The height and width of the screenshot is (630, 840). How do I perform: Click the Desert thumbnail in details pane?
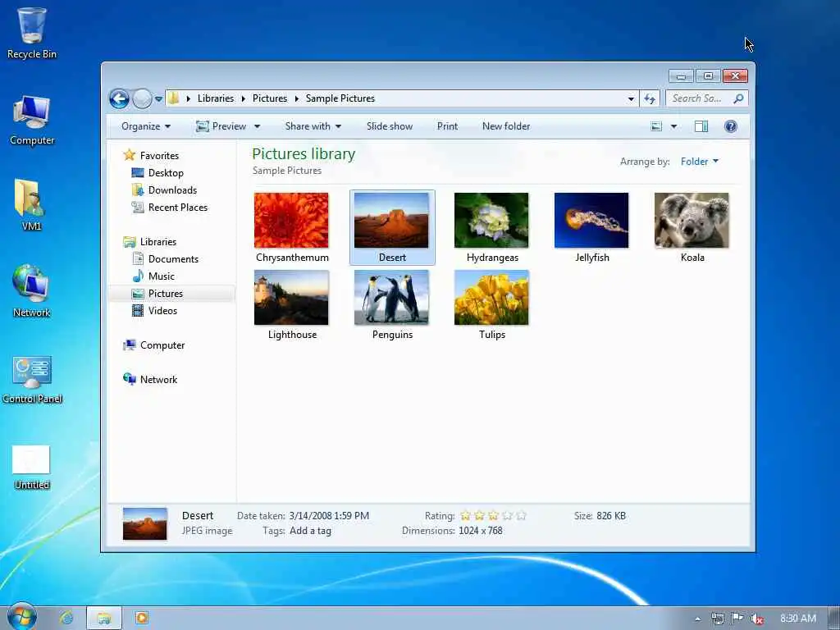coord(144,523)
